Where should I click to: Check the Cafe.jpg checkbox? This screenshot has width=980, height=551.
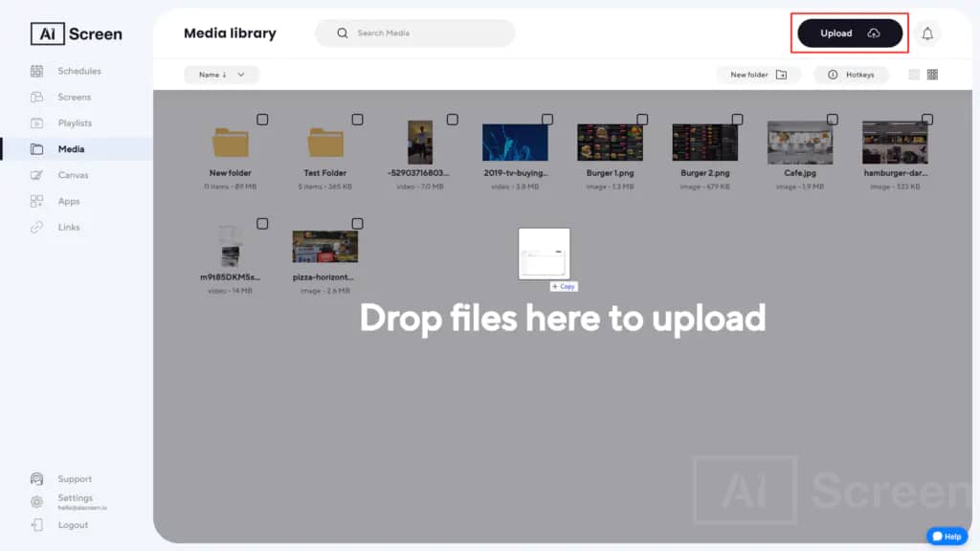coord(833,120)
